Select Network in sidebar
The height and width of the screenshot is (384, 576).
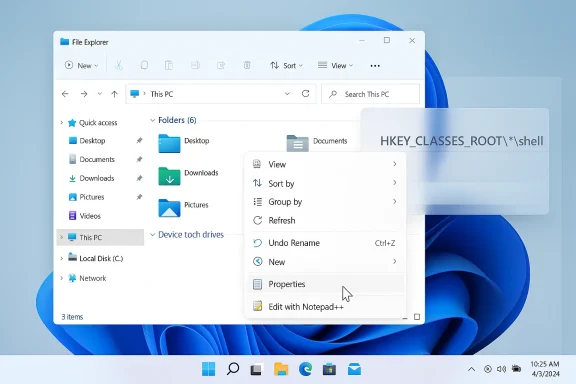coord(87,278)
